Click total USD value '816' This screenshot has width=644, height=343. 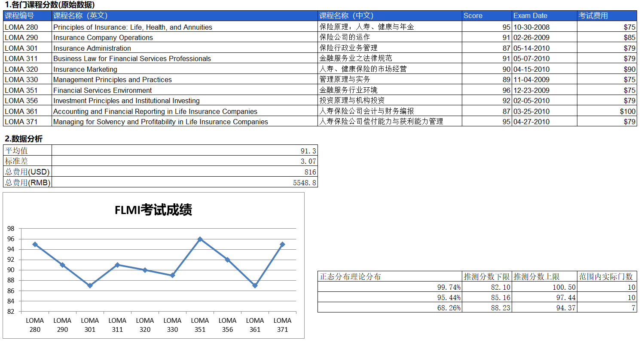[185, 171]
